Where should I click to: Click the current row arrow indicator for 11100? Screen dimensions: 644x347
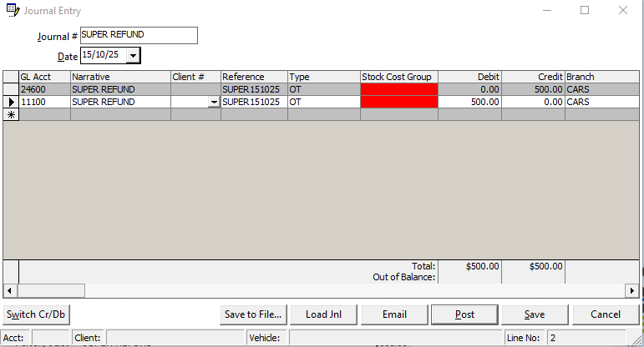(11, 102)
